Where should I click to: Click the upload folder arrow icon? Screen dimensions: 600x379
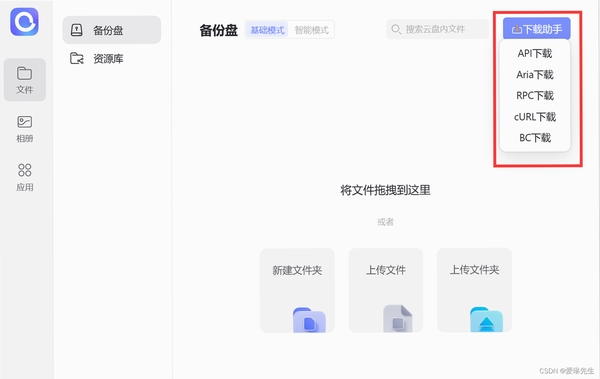[x=486, y=319]
